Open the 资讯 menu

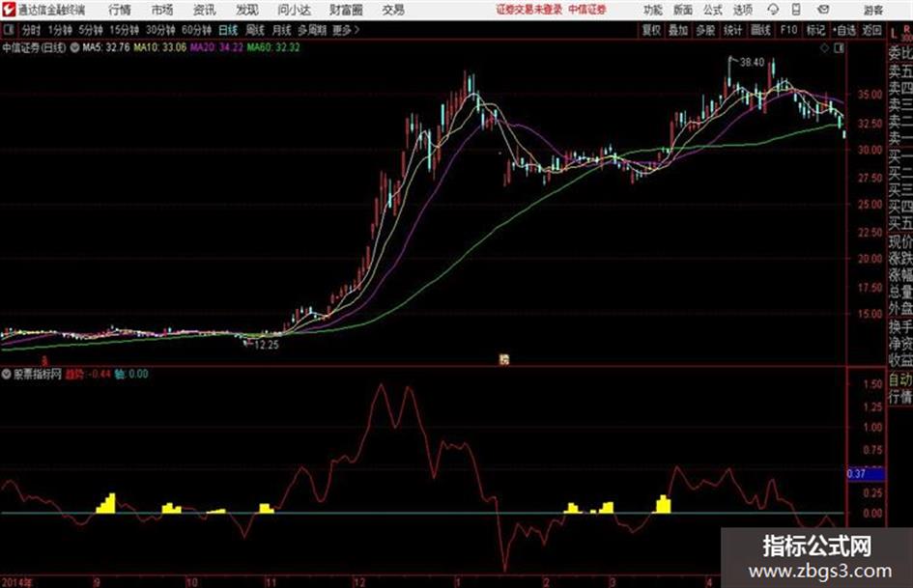(x=204, y=10)
